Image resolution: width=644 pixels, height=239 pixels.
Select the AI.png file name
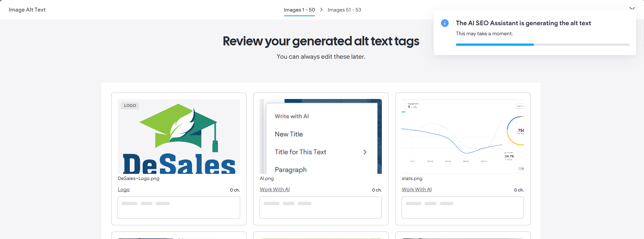point(267,179)
